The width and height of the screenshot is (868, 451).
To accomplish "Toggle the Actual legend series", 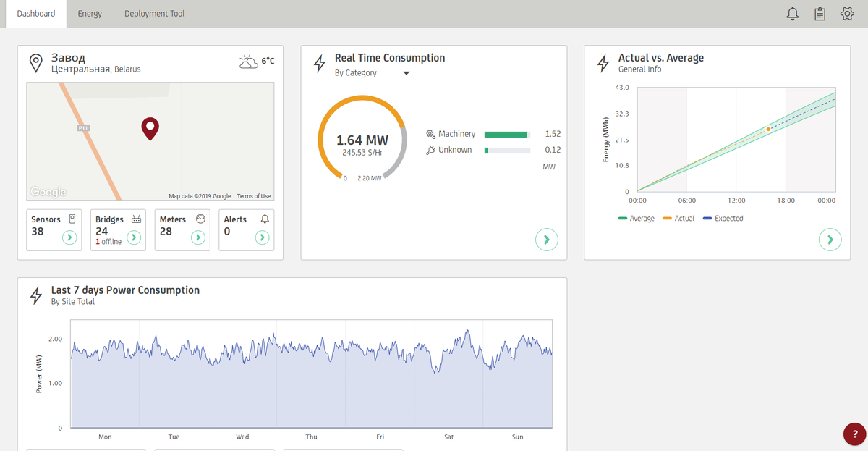I will tap(678, 219).
